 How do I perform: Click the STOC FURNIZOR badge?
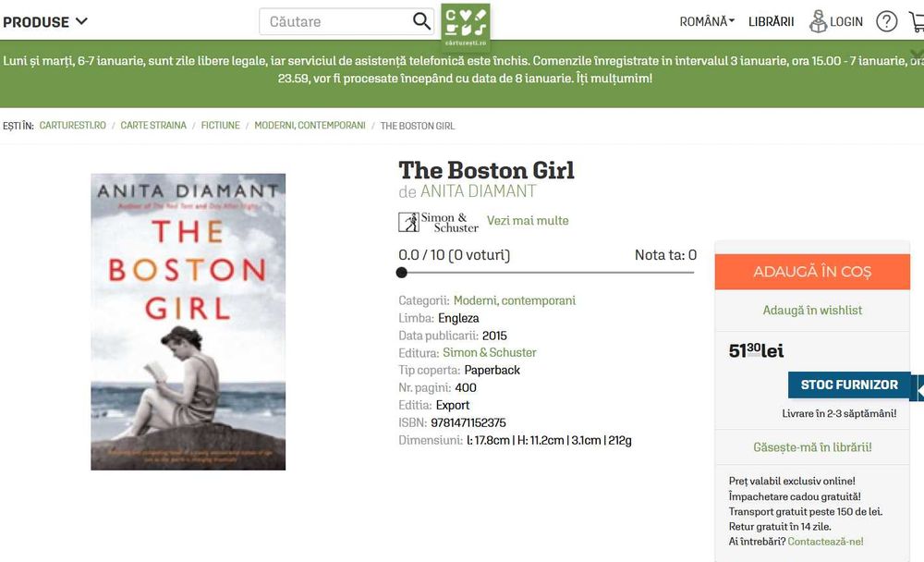(849, 385)
